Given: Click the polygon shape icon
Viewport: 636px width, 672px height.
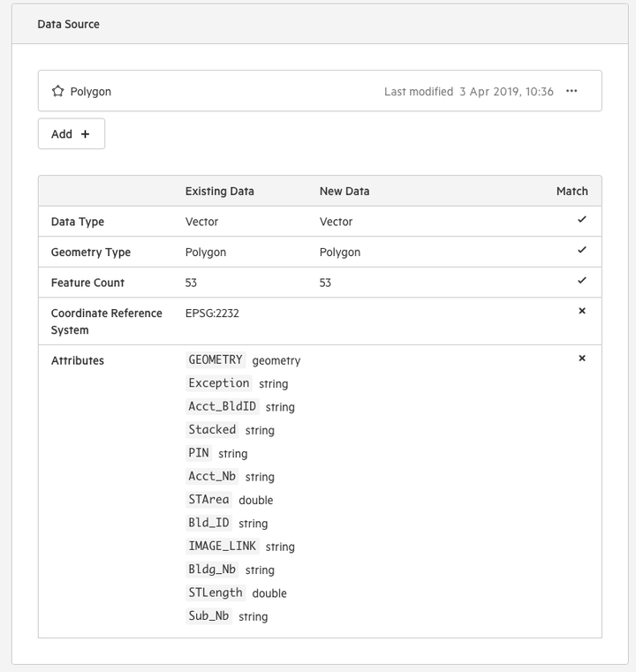Looking at the screenshot, I should [x=57, y=91].
